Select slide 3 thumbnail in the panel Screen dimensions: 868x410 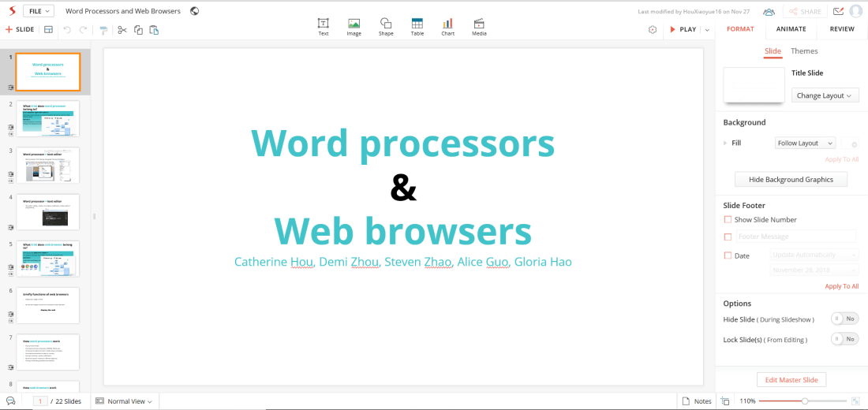[48, 165]
